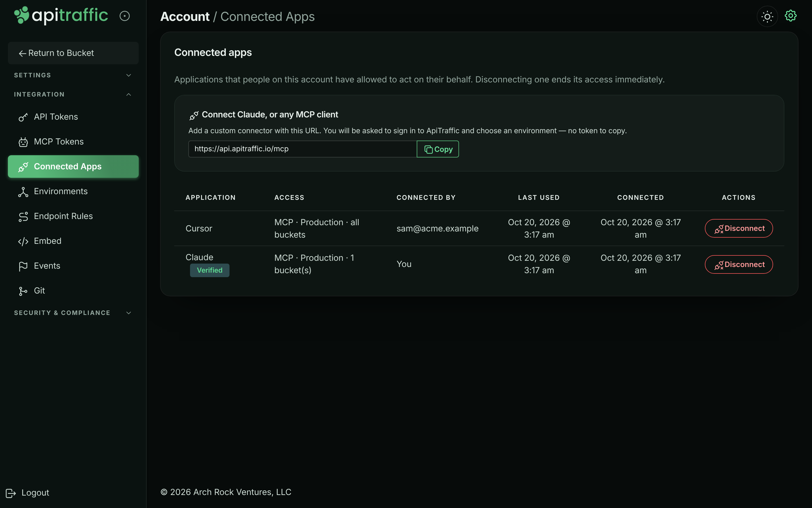Click the Environments node icon

tap(23, 192)
